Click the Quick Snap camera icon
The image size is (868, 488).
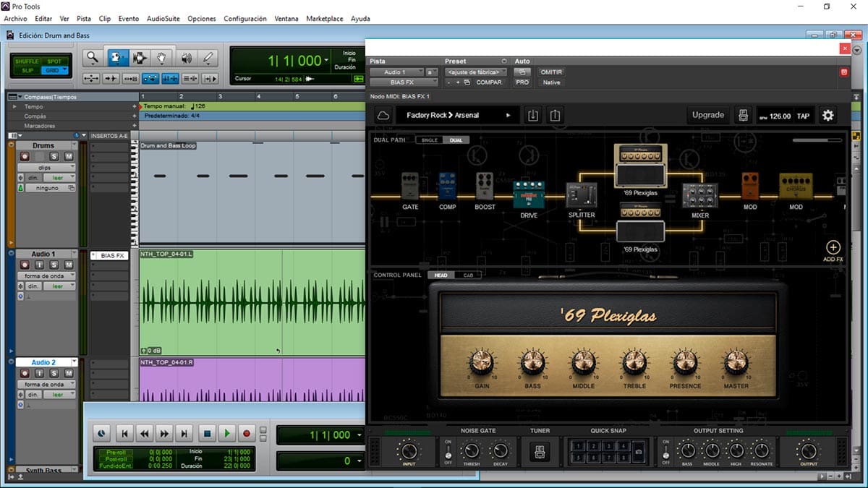click(x=637, y=452)
